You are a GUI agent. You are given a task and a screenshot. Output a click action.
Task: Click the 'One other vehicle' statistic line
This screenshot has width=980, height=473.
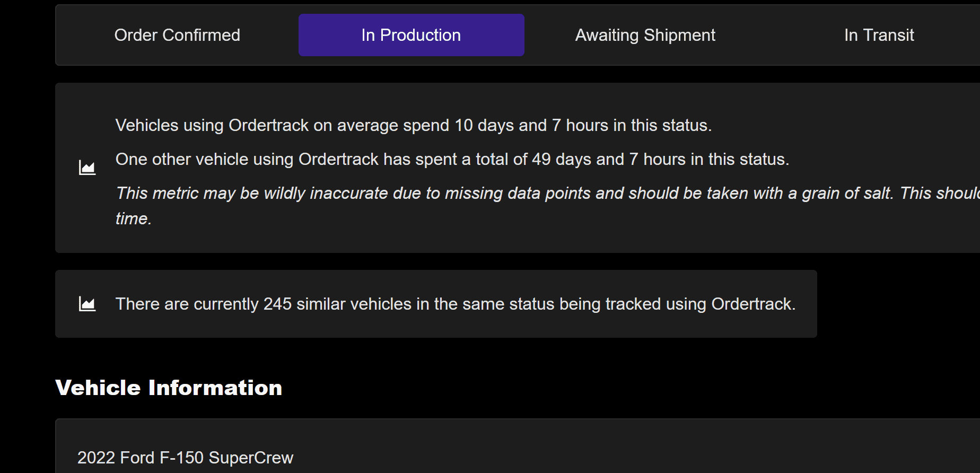[452, 160]
